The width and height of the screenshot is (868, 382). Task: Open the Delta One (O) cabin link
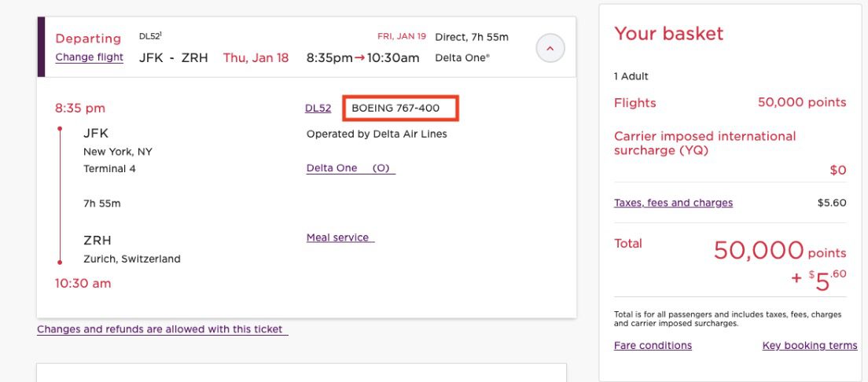(x=350, y=168)
